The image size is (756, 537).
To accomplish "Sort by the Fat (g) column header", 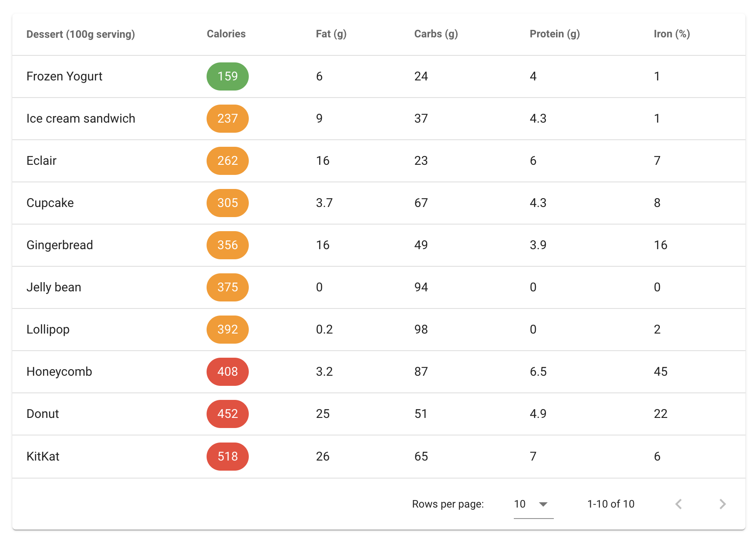I will (331, 34).
